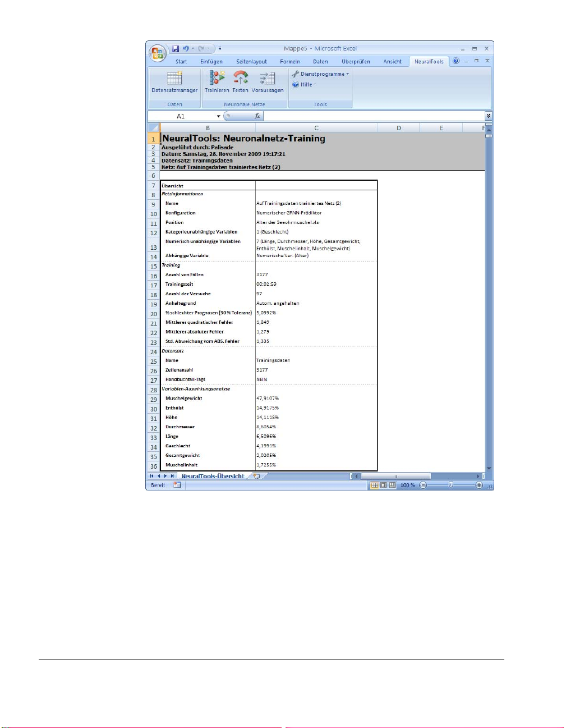Click the 'Autom. angehalten' cell
The height and width of the screenshot is (728, 566).
tap(278, 303)
